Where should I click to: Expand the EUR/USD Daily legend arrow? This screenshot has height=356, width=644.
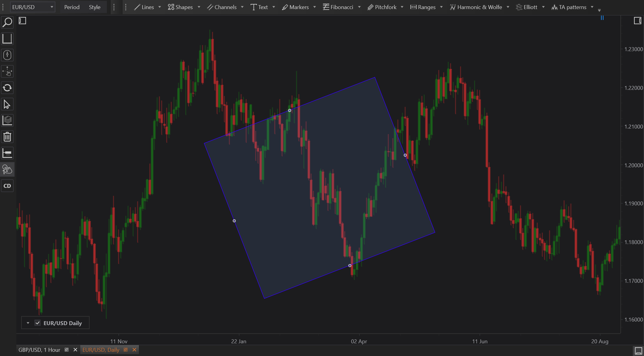(28, 323)
